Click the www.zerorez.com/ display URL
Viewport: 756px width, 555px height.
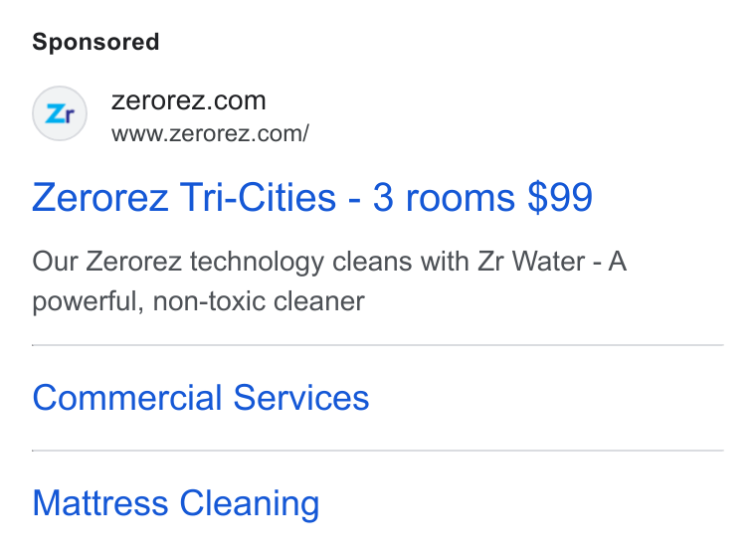[210, 133]
